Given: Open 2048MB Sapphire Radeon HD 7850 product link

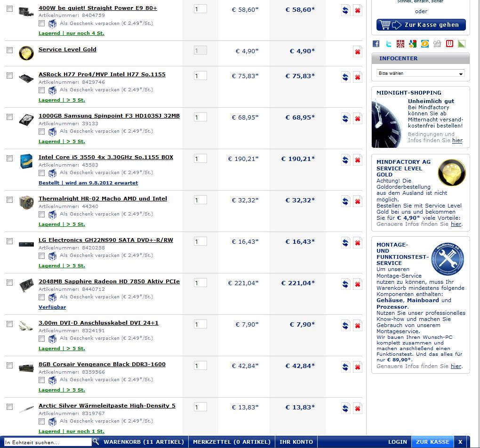Looking at the screenshot, I should pyautogui.click(x=109, y=281).
